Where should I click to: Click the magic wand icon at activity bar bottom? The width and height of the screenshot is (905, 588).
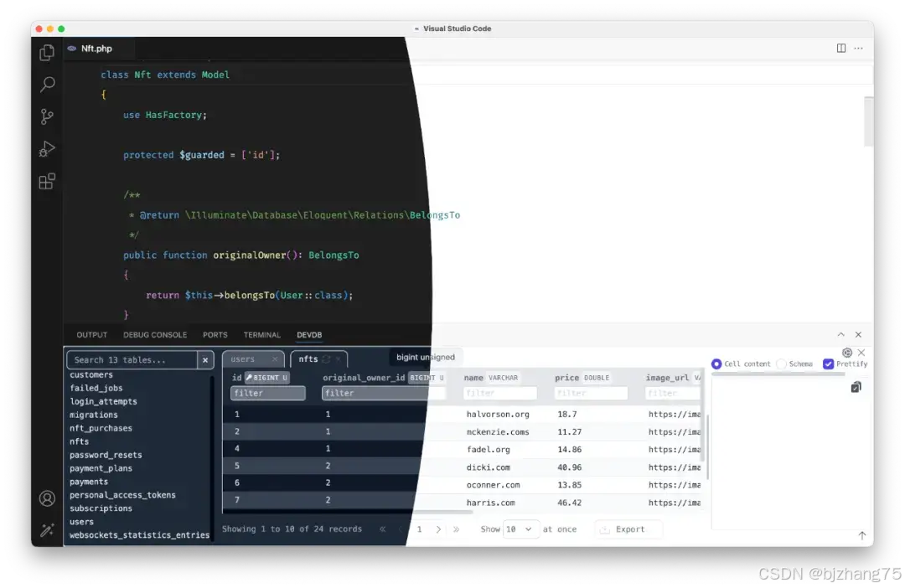tap(47, 529)
